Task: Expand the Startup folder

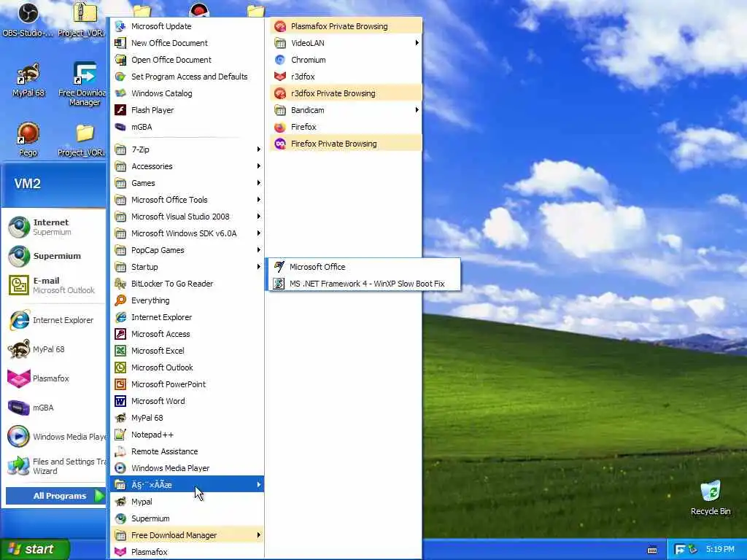Action: [x=187, y=267]
